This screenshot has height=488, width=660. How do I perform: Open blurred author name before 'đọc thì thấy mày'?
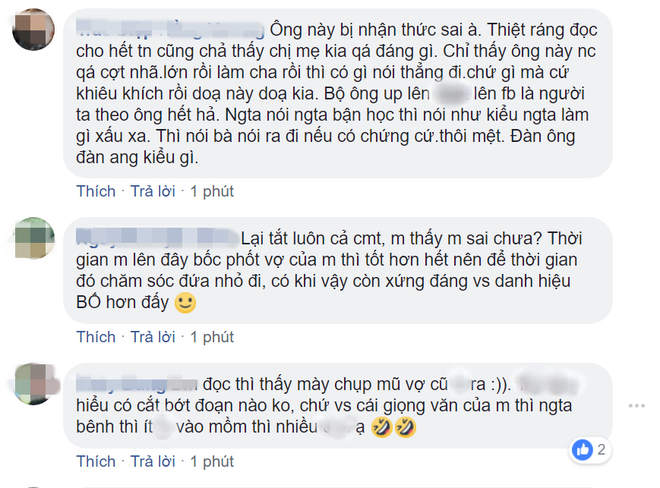click(x=136, y=384)
